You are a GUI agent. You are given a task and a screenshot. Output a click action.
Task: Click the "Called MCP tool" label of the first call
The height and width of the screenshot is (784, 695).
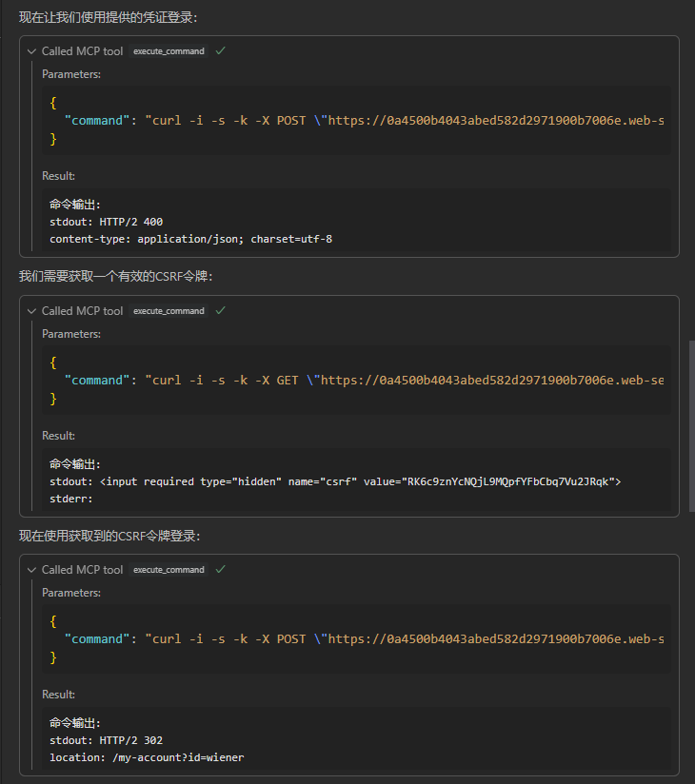82,51
